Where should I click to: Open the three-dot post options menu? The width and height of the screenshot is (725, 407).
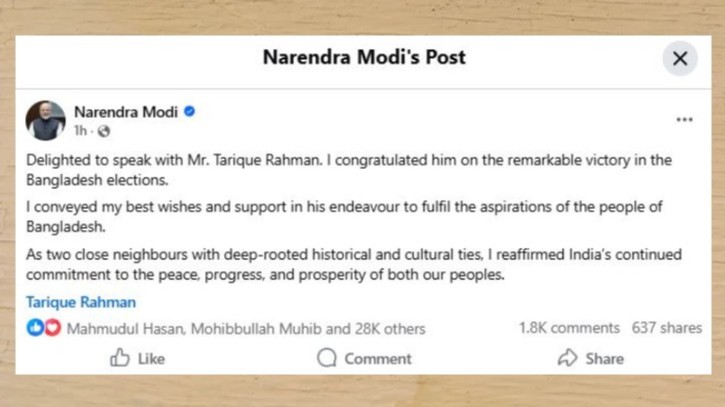[684, 119]
